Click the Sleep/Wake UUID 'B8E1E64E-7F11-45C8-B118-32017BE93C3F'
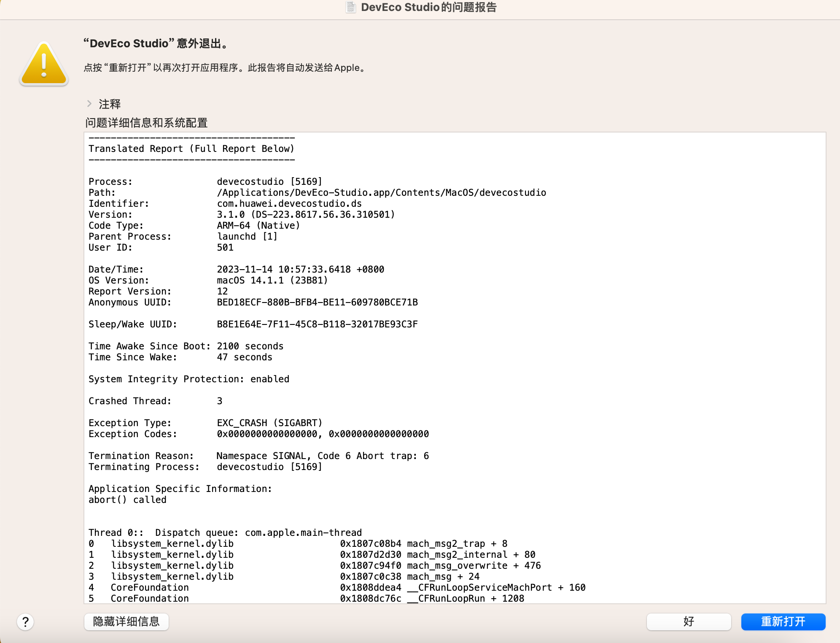Screen dimensions: 840x643 pyautogui.click(x=317, y=324)
